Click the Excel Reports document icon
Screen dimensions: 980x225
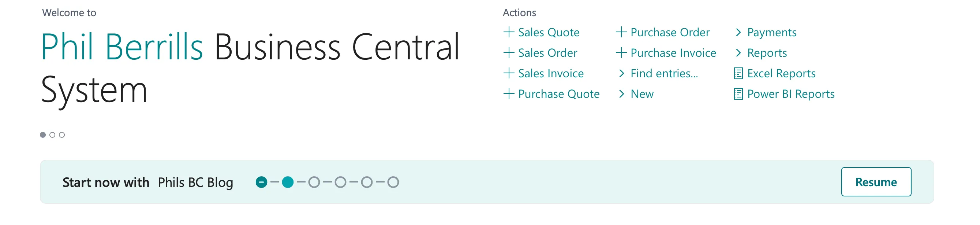(738, 73)
